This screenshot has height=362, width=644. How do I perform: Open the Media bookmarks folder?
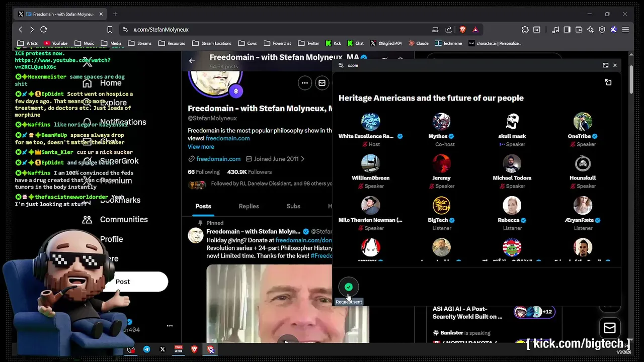(112, 43)
